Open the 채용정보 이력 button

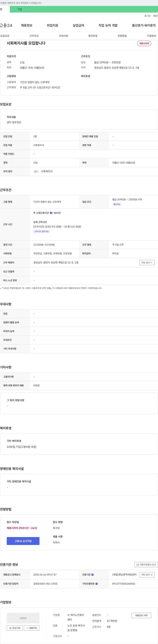[x=141, y=615]
